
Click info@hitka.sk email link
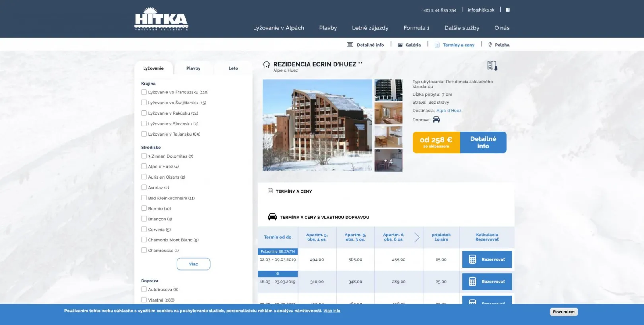coord(481,10)
